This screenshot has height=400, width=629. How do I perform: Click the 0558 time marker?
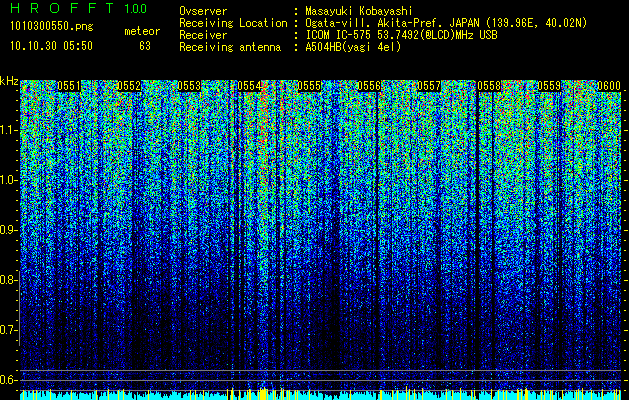[x=489, y=86]
